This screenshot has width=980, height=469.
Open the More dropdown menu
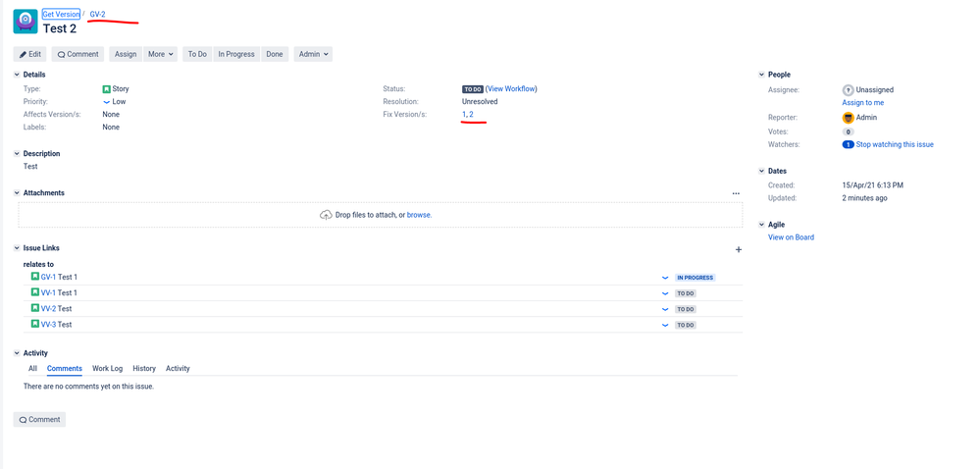[x=161, y=54]
